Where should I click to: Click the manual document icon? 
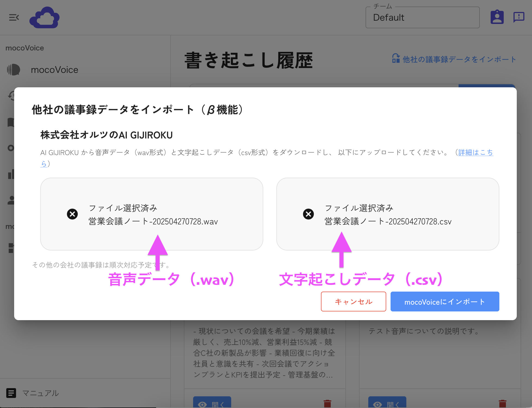click(x=11, y=393)
